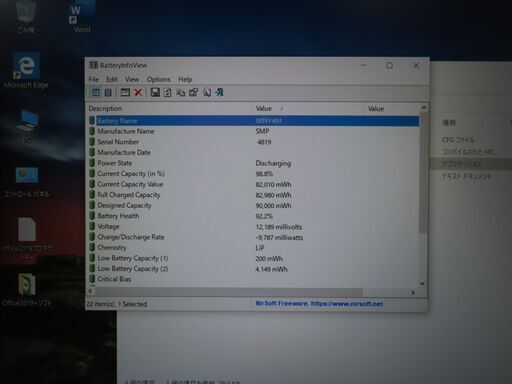Maximize the BatteryInfoView window
The width and height of the screenshot is (512, 384).
click(x=389, y=65)
